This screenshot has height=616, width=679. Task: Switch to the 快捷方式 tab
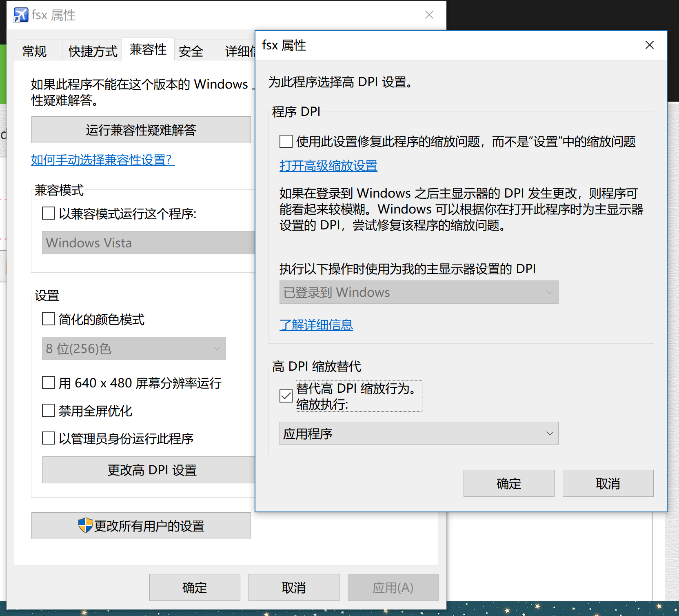93,51
